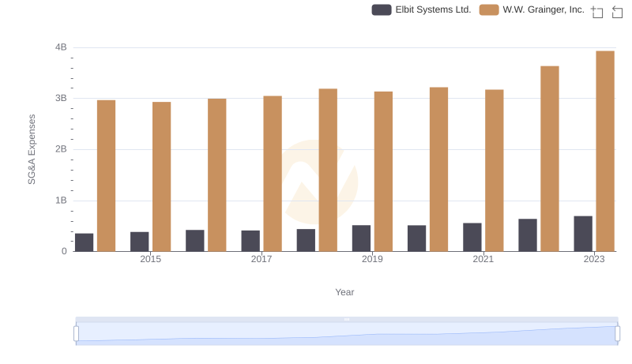Image resolution: width=632 pixels, height=364 pixels.
Task: Click the Year axis title
Action: point(344,292)
